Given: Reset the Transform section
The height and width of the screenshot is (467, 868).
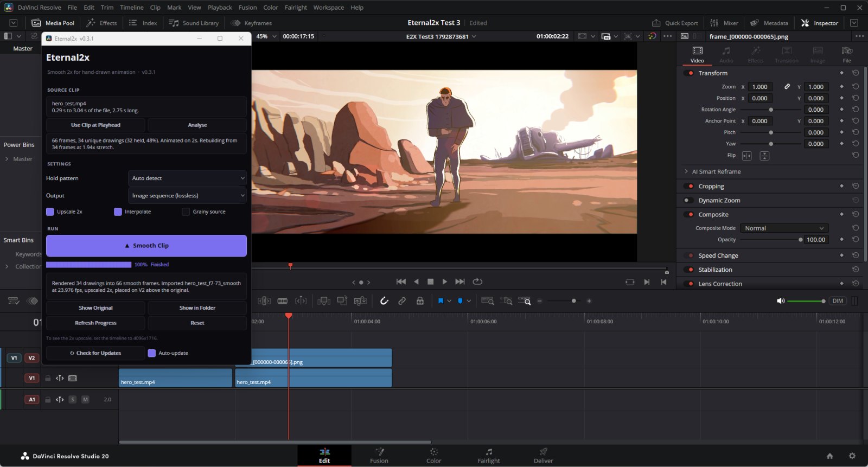Looking at the screenshot, I should coord(856,73).
